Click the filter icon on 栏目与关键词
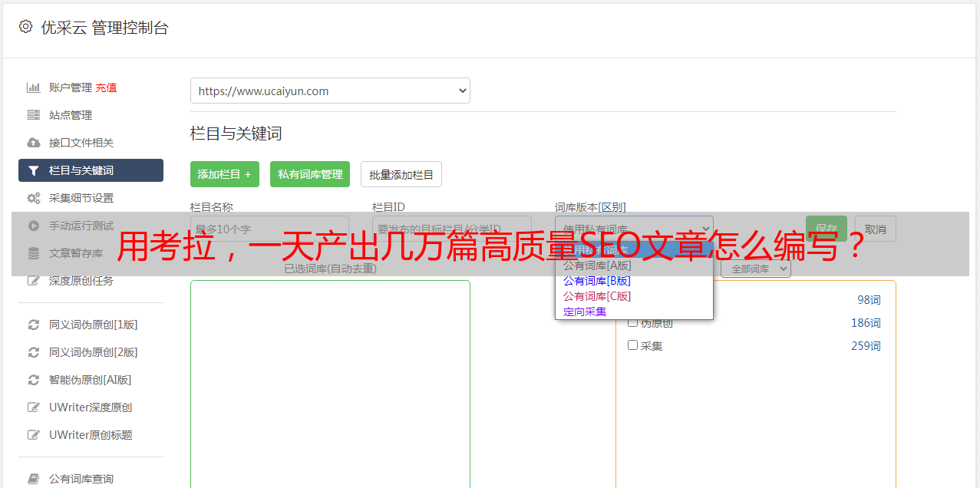This screenshot has width=980, height=488. click(33, 170)
